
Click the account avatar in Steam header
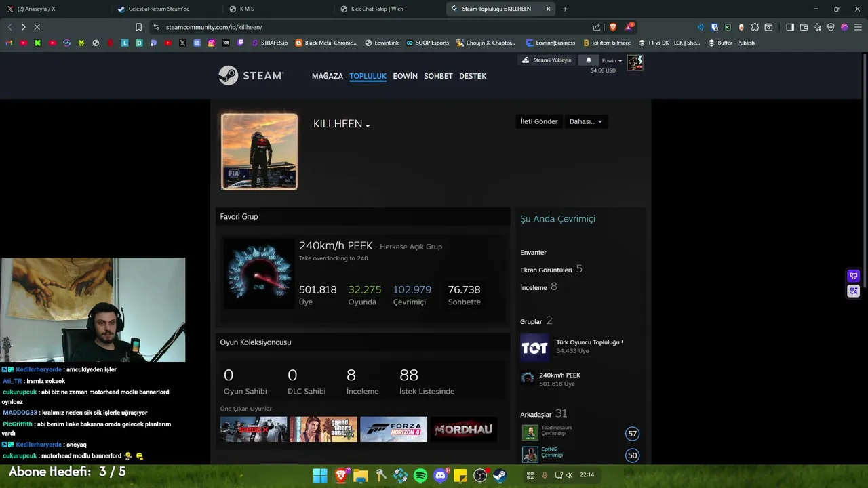tap(635, 63)
